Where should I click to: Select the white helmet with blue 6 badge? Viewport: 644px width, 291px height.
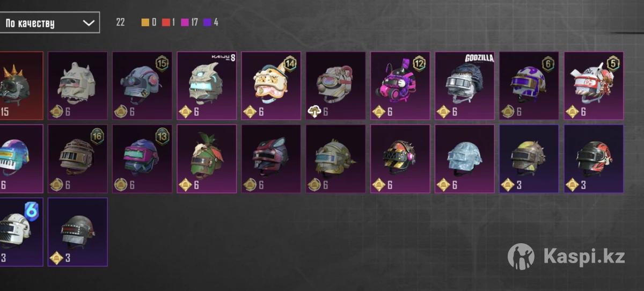tap(21, 232)
